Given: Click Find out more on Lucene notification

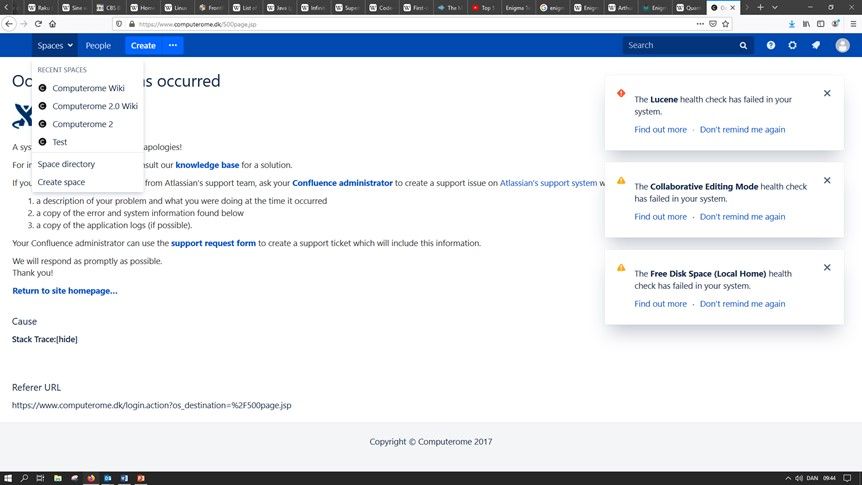Looking at the screenshot, I should pos(660,130).
